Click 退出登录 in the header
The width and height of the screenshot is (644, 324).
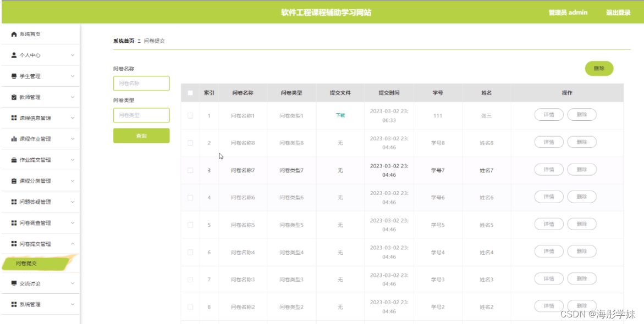coord(618,13)
